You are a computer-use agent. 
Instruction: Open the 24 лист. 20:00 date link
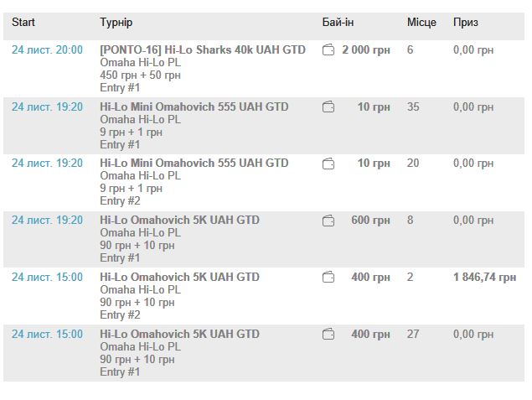(x=47, y=50)
